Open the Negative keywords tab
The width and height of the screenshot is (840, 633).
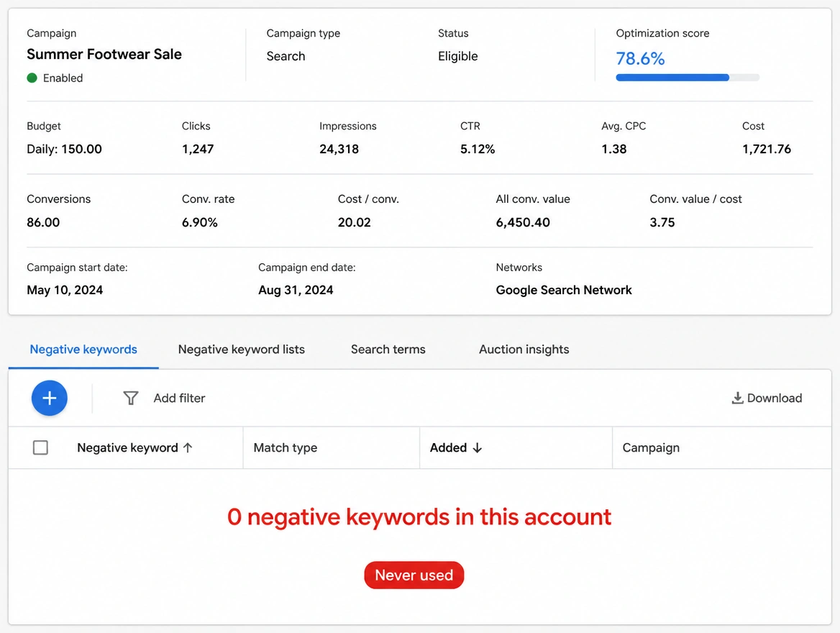[83, 350]
